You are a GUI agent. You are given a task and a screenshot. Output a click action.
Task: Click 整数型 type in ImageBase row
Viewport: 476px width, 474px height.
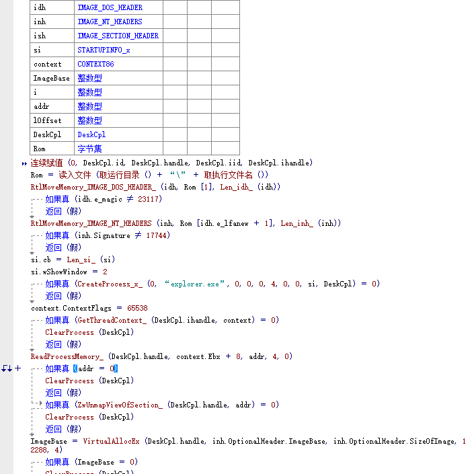point(89,79)
